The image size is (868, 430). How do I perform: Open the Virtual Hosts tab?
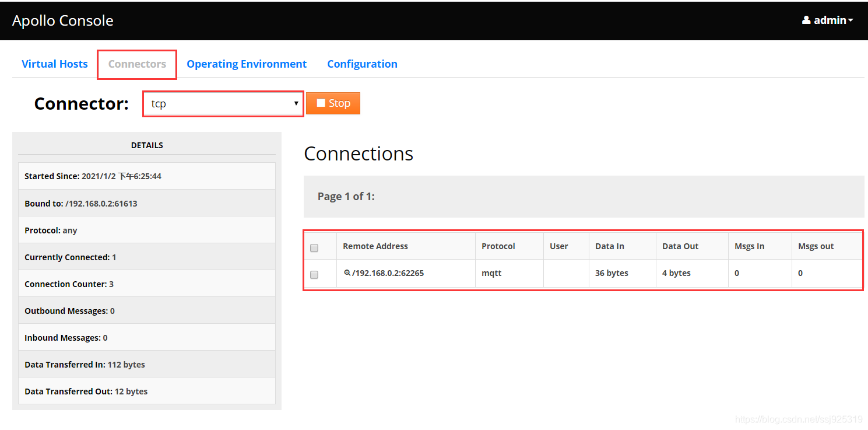coord(55,64)
